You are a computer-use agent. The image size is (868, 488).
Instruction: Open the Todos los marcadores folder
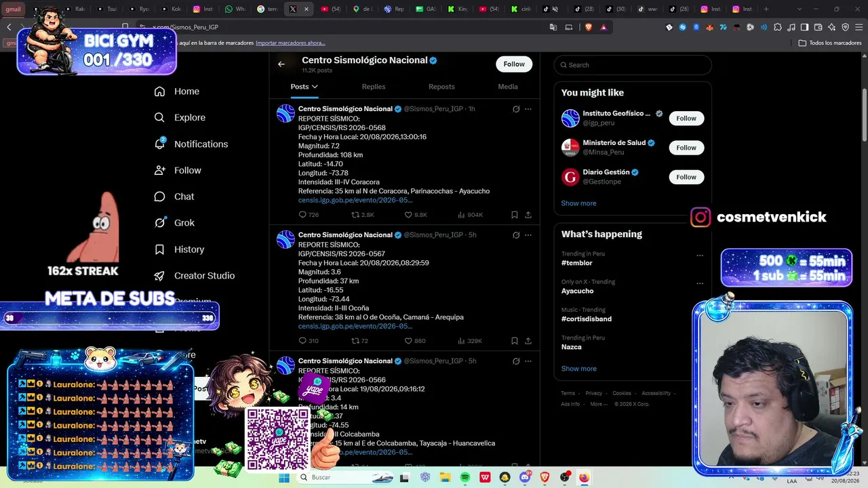[830, 43]
